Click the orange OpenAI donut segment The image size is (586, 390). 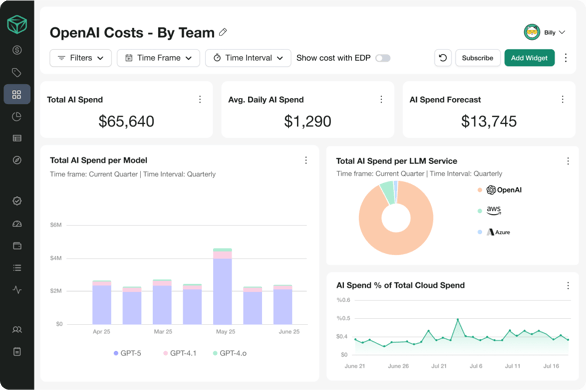pos(396,245)
